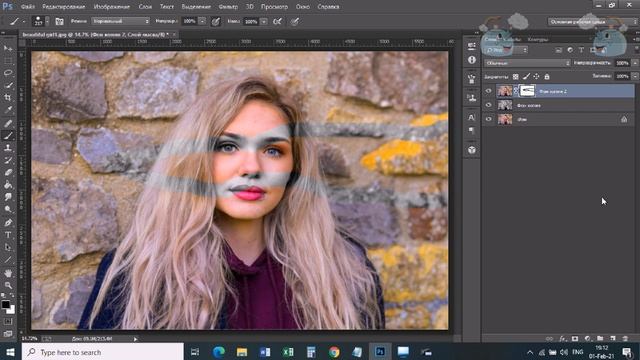640x360 pixels.
Task: Click the fx layer style icon
Action: (x=563, y=338)
